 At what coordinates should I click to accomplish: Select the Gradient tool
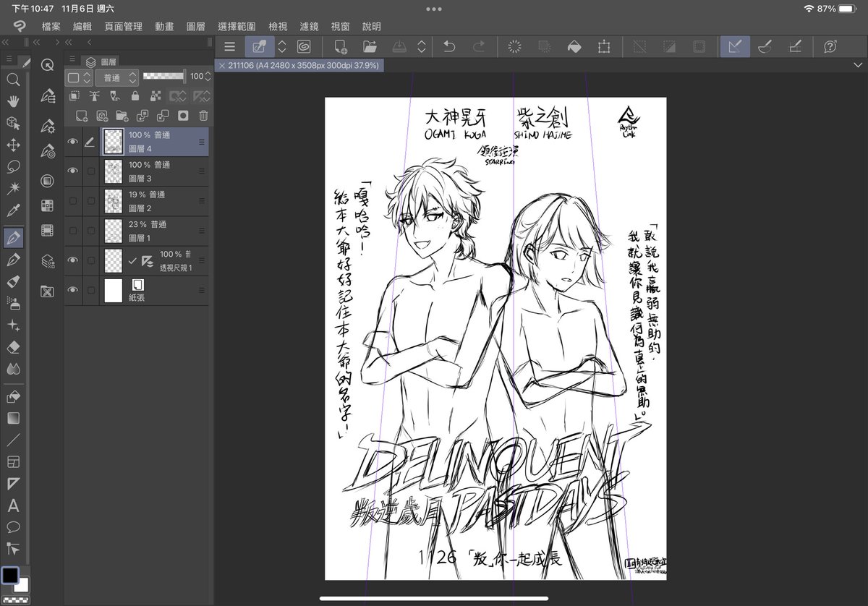(13, 418)
